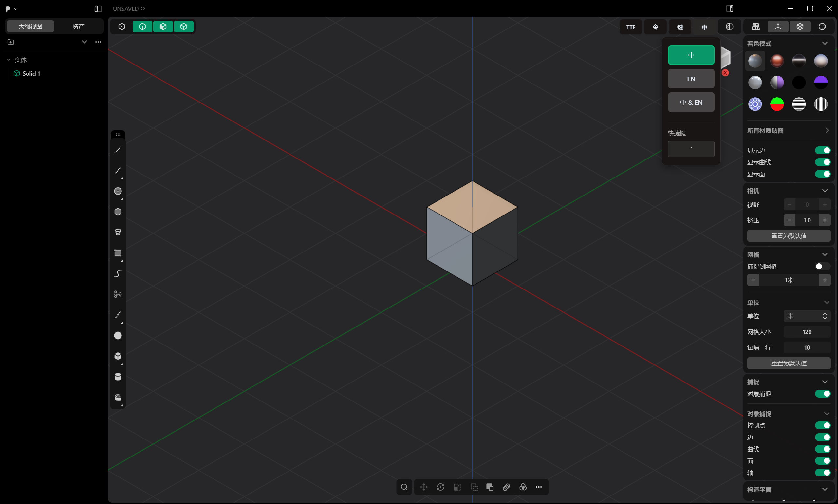This screenshot has height=504, width=838.
Task: Enable 捕捉到网格 switch
Action: [822, 267]
